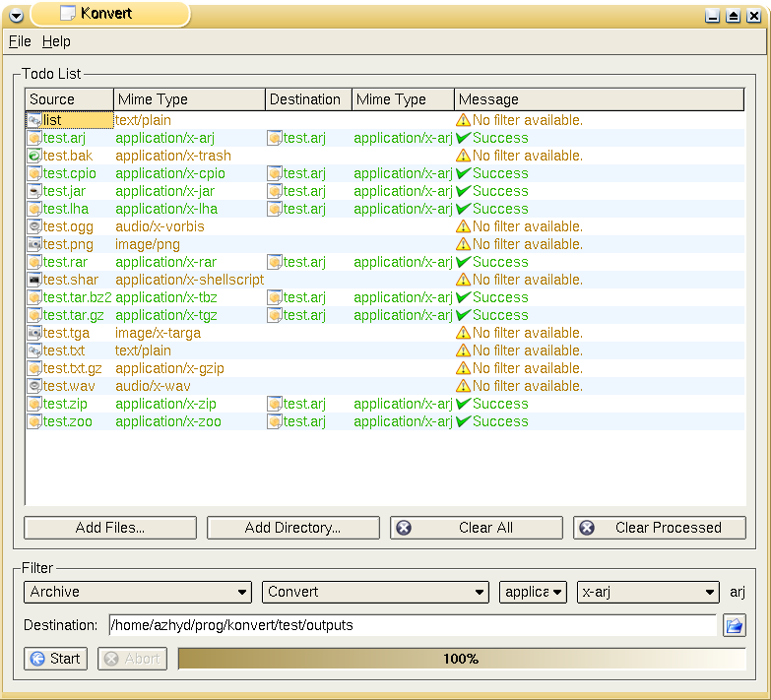This screenshot has height=700, width=771.
Task: Open the x-arj mime subtype dropdown
Action: [x=648, y=592]
